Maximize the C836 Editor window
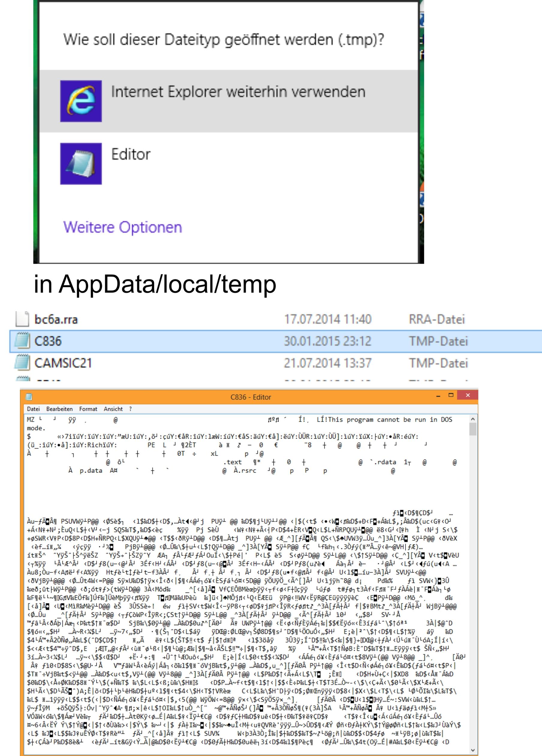The width and height of the screenshot is (542, 756). coord(451,395)
